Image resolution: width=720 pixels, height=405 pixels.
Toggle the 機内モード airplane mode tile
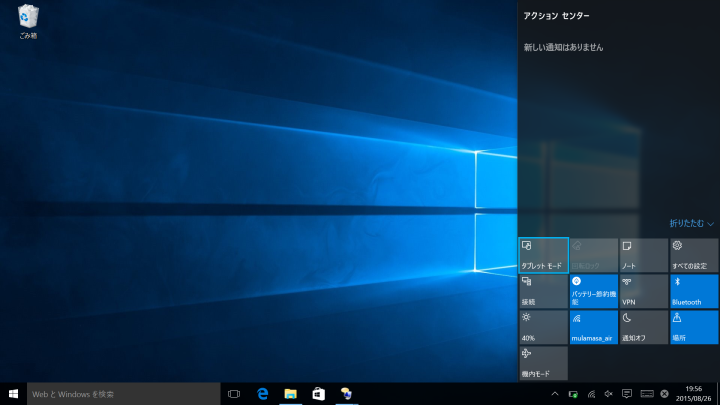[543, 363]
